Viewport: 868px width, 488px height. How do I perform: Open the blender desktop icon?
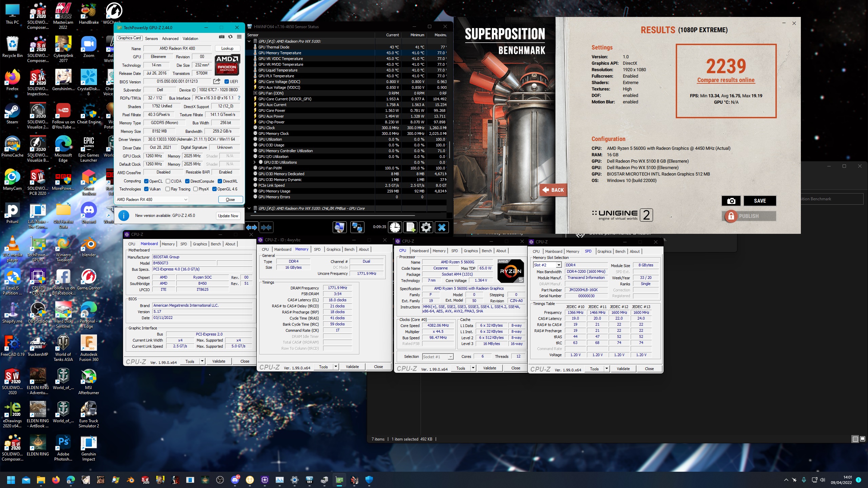pyautogui.click(x=89, y=246)
